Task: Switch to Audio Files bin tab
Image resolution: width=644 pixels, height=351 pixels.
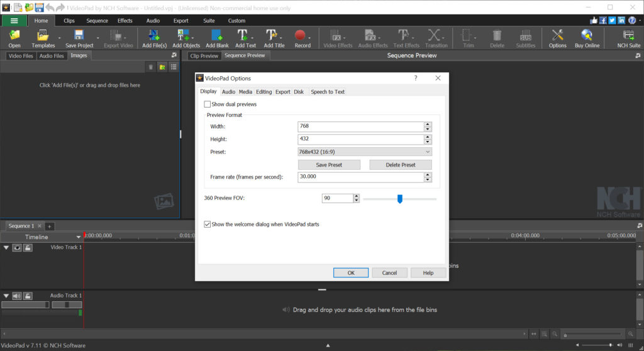Action: (52, 56)
